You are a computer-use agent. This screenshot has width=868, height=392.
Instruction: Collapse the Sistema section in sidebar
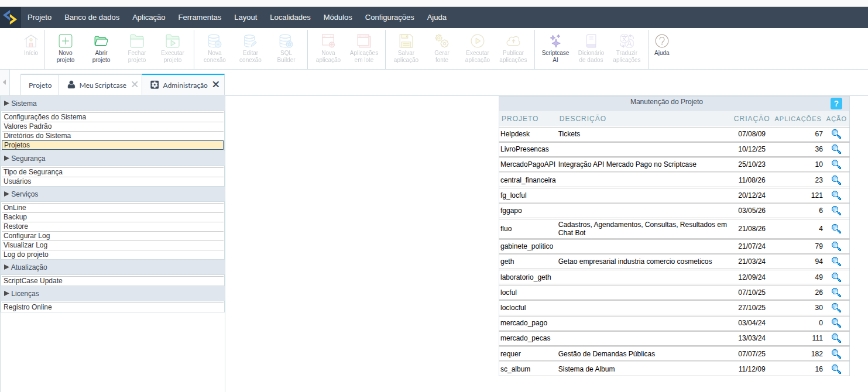pos(6,103)
